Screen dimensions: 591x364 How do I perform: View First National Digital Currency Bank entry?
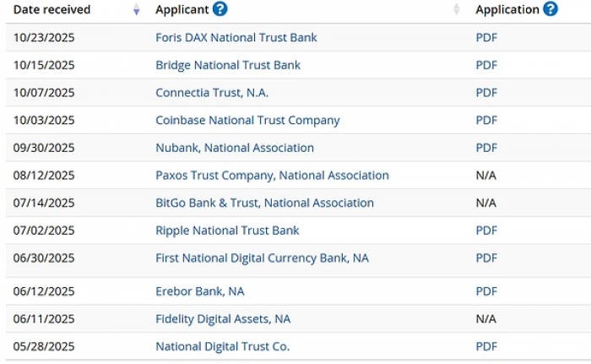pos(262,258)
